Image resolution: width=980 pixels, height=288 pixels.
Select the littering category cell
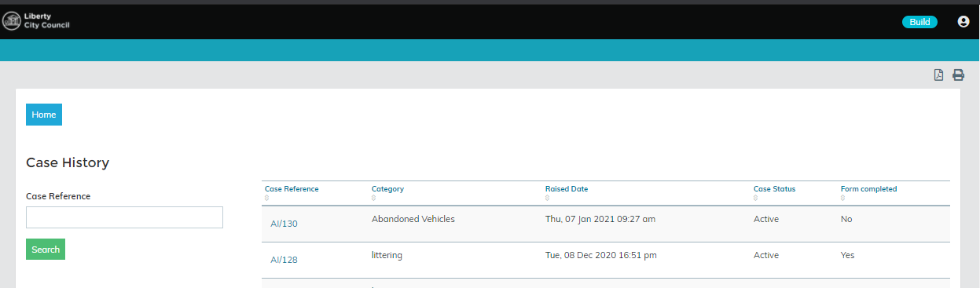387,255
